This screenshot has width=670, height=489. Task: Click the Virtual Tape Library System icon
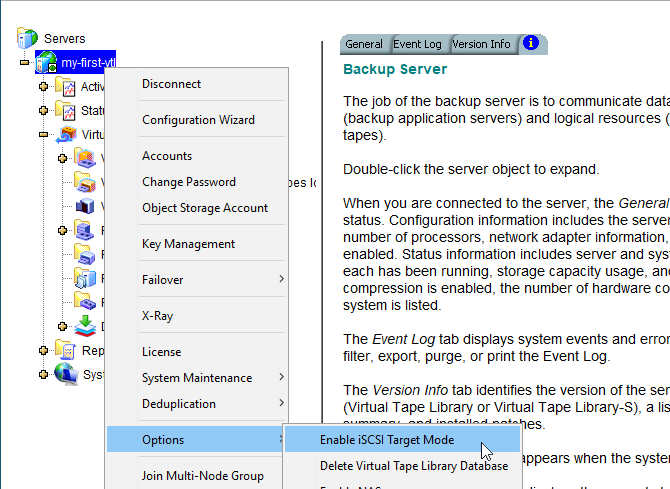(x=66, y=134)
